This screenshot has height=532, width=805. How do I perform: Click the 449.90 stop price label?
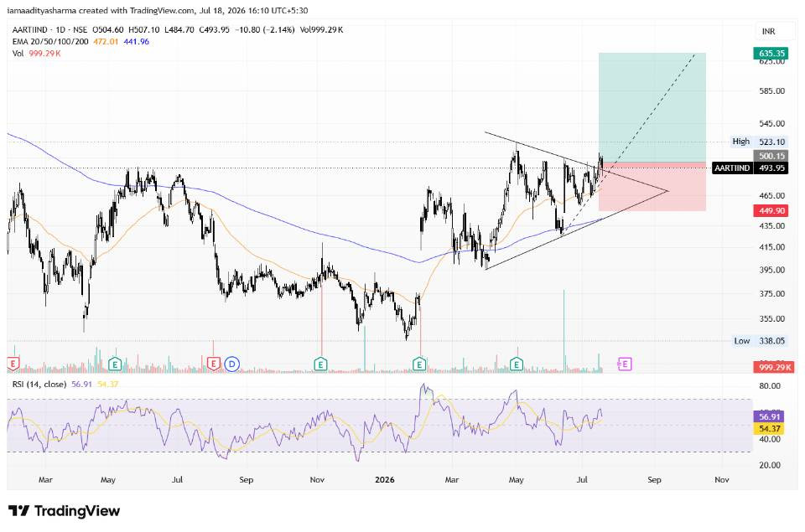tap(771, 211)
